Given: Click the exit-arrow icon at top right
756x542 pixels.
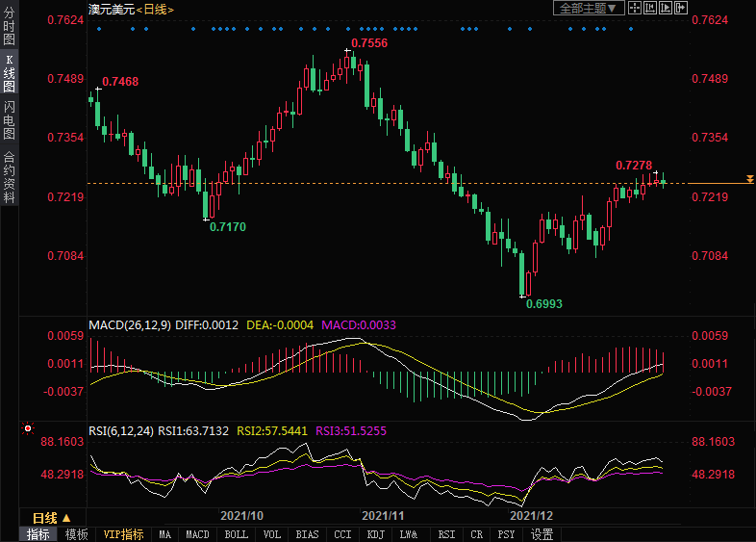Looking at the screenshot, I should click(680, 8).
